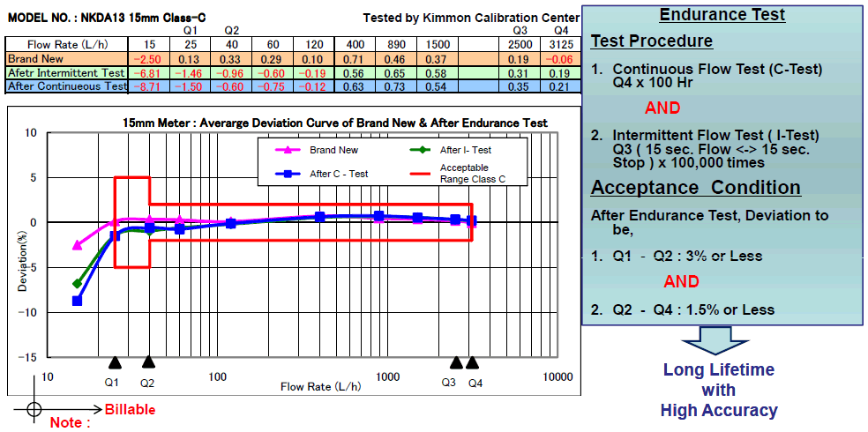Click the red Billable label

(x=130, y=409)
